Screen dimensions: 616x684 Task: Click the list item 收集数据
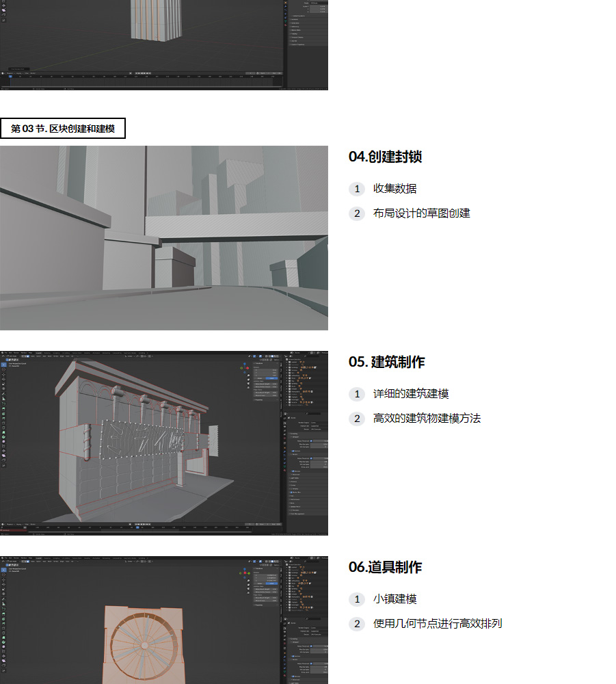[x=395, y=189]
